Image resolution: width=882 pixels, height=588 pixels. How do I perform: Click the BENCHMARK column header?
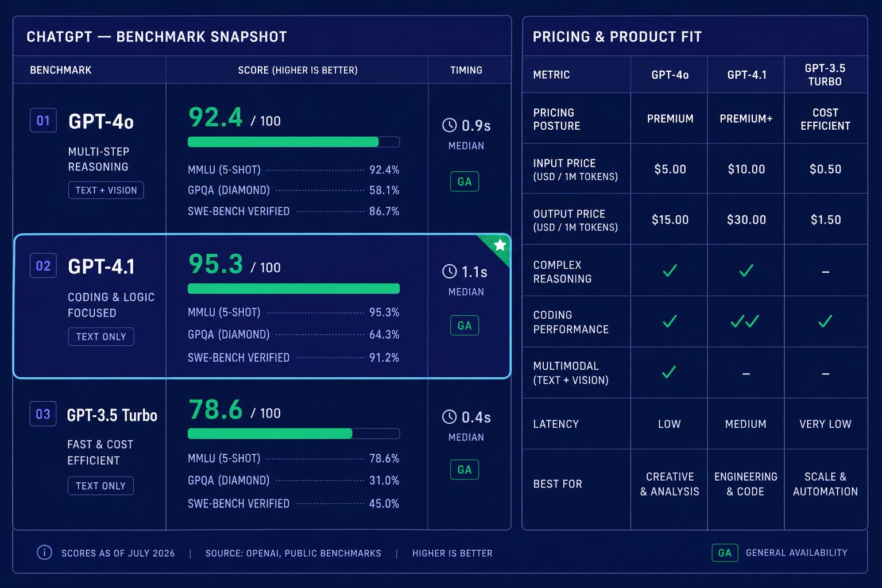point(61,70)
